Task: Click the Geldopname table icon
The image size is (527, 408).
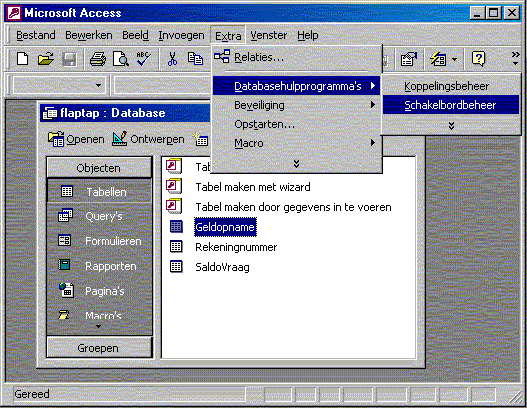Action: click(176, 227)
